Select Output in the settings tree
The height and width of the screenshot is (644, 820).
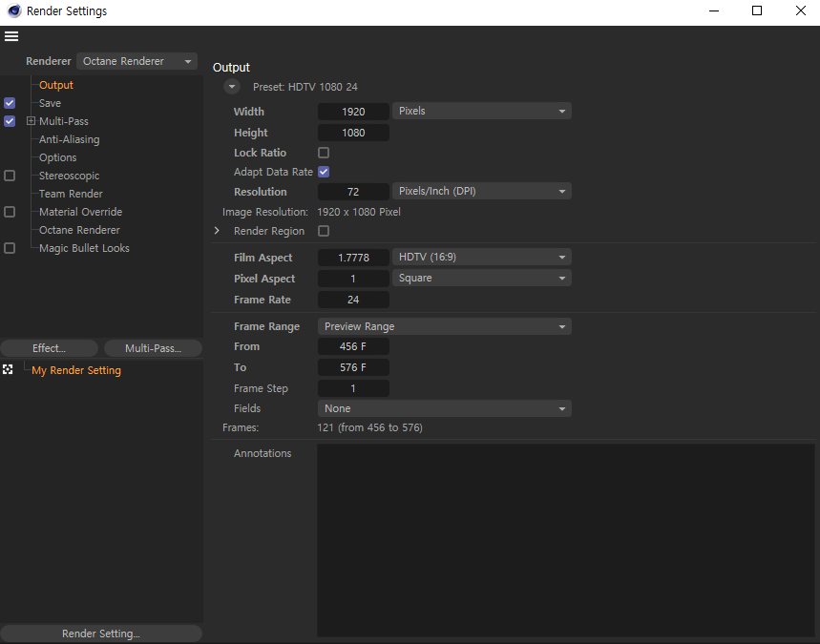pos(56,85)
